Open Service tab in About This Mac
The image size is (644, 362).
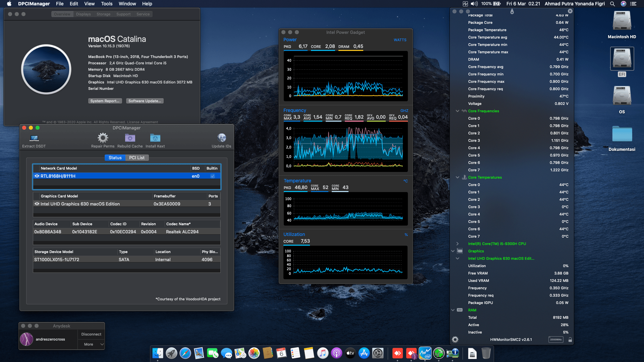pyautogui.click(x=143, y=14)
